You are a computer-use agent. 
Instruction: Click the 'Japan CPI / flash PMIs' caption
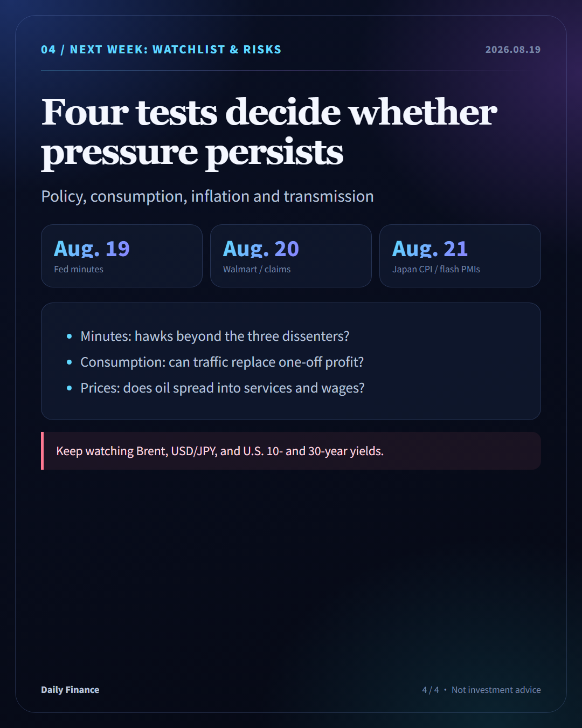[436, 269]
